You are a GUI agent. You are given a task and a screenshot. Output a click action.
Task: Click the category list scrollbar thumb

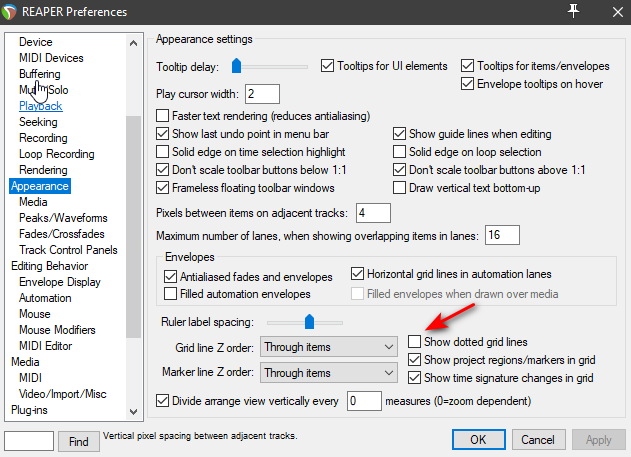134,227
